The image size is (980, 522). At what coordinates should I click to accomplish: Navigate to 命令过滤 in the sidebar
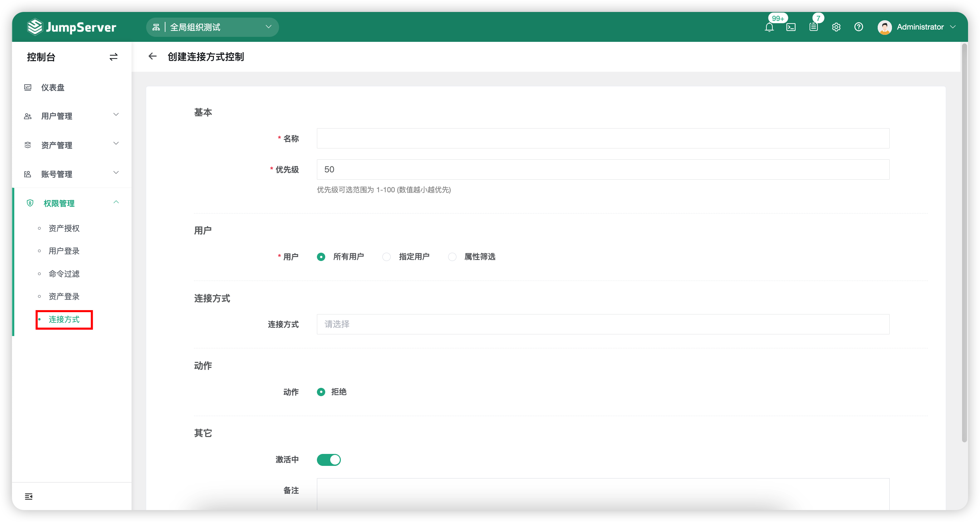[x=63, y=274]
